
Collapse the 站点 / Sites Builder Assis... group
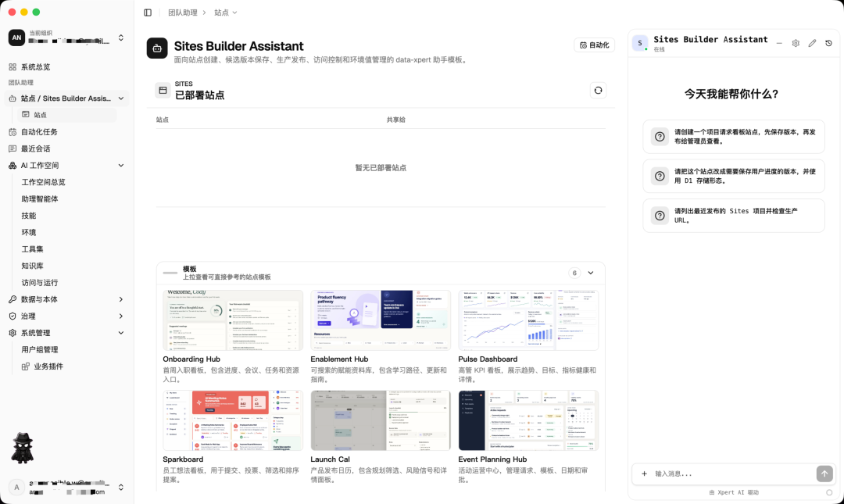click(x=121, y=98)
